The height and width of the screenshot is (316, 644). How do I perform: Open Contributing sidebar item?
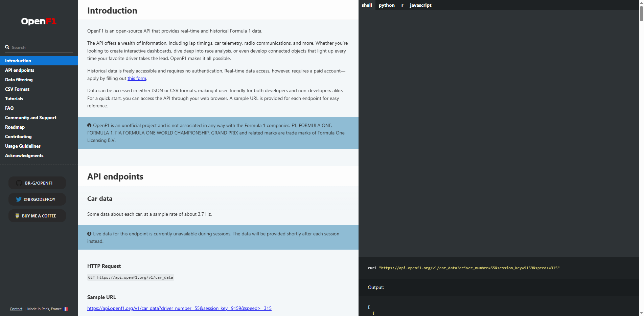[39, 136]
